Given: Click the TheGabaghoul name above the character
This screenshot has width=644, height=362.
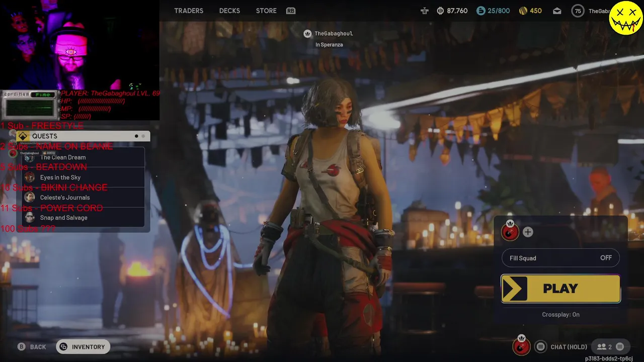Looking at the screenshot, I should (x=334, y=34).
